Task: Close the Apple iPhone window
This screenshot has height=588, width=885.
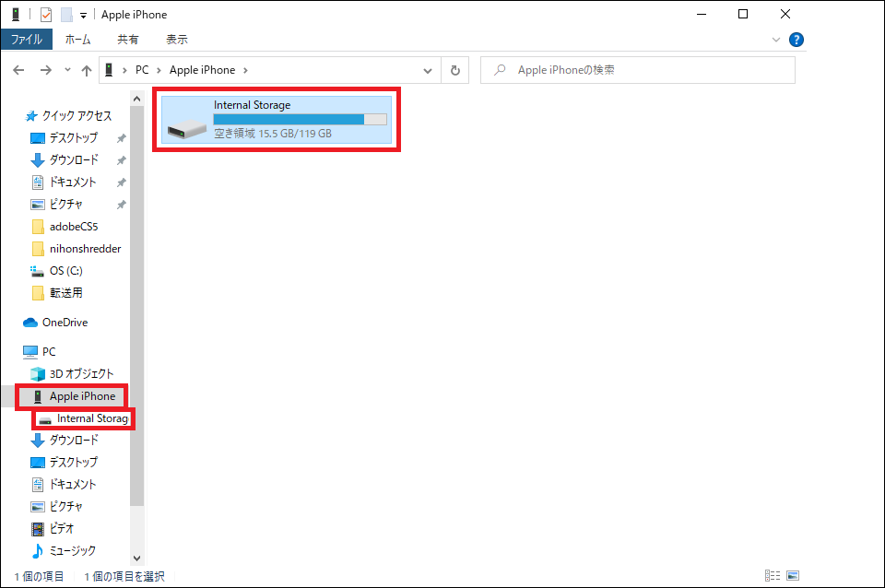Action: (x=785, y=14)
